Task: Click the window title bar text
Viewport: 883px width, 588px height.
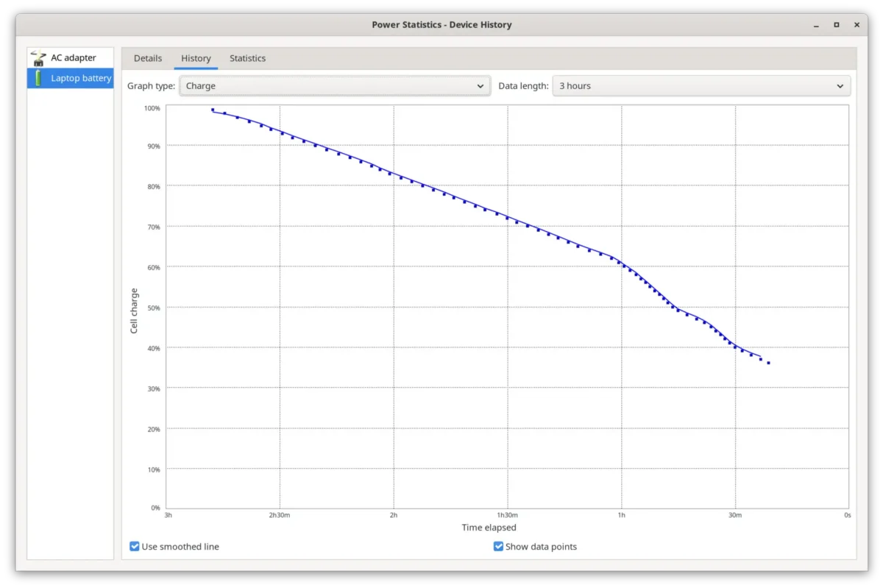Action: (441, 25)
